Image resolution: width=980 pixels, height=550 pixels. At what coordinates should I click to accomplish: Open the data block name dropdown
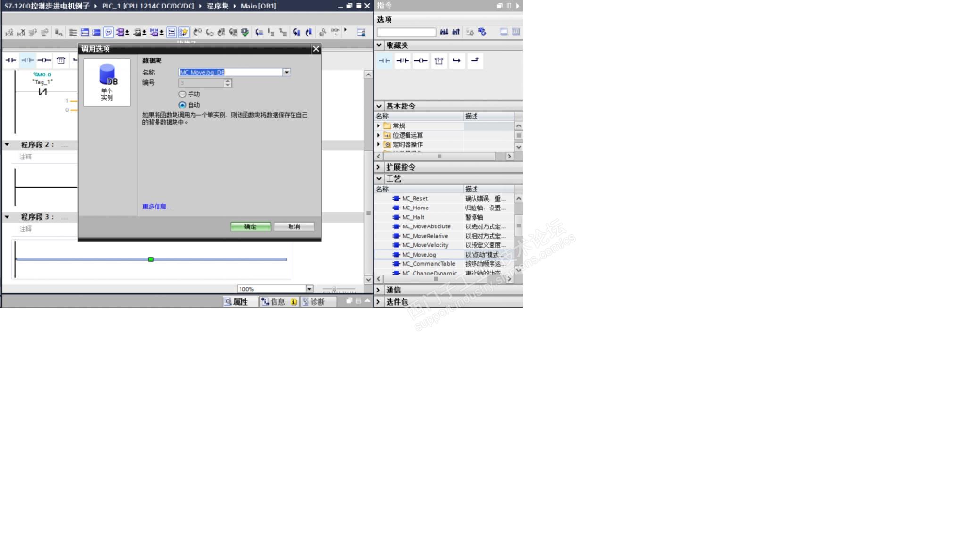(286, 72)
